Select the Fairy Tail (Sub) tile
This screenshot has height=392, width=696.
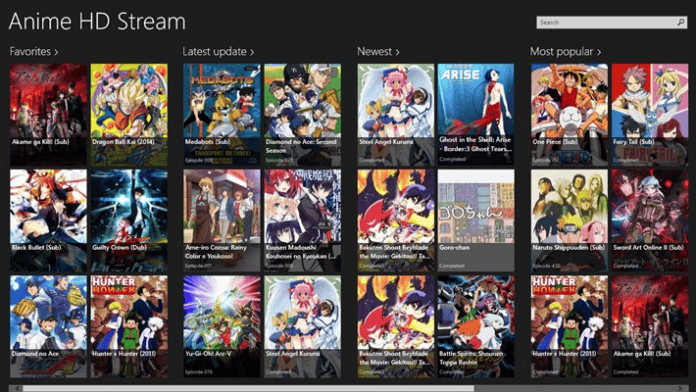tap(650, 115)
